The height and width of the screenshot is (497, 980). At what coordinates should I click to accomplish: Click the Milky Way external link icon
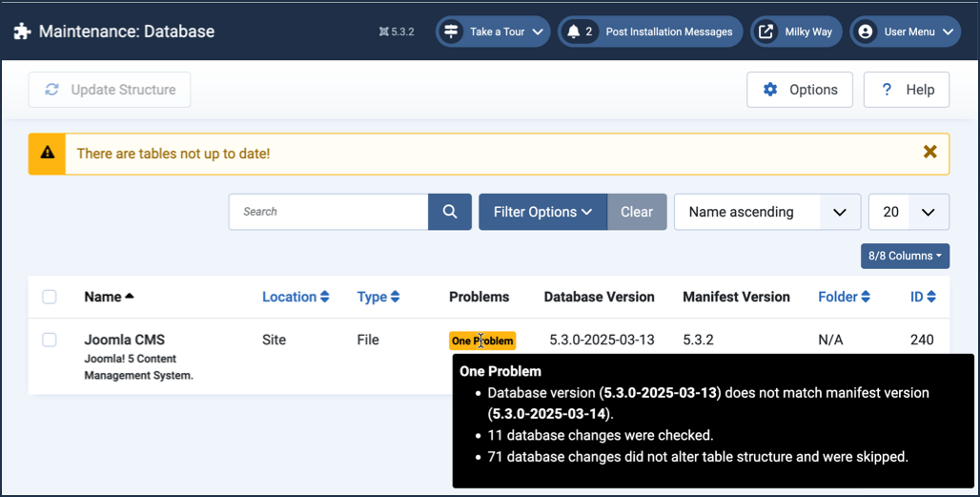pyautogui.click(x=766, y=31)
